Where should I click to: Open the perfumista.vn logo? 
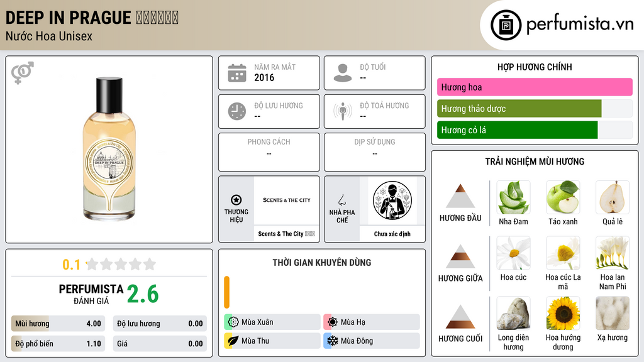pos(562,25)
